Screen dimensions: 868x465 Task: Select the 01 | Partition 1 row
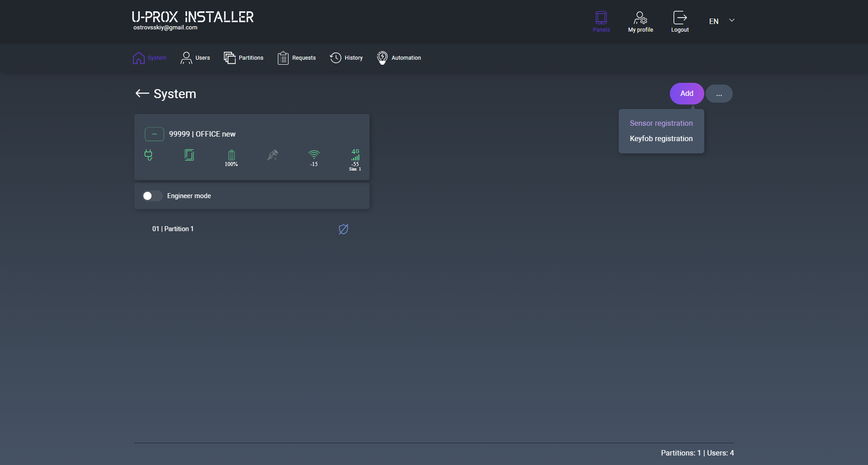point(173,229)
